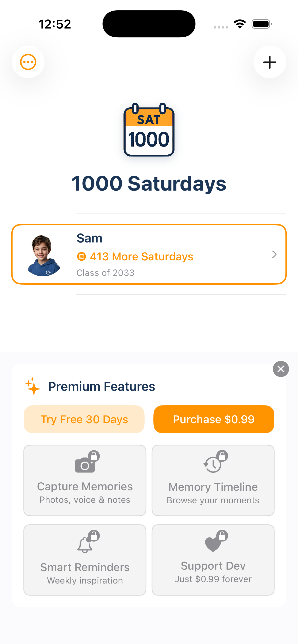Open Sam's profile photo
298x644 pixels.
43,255
